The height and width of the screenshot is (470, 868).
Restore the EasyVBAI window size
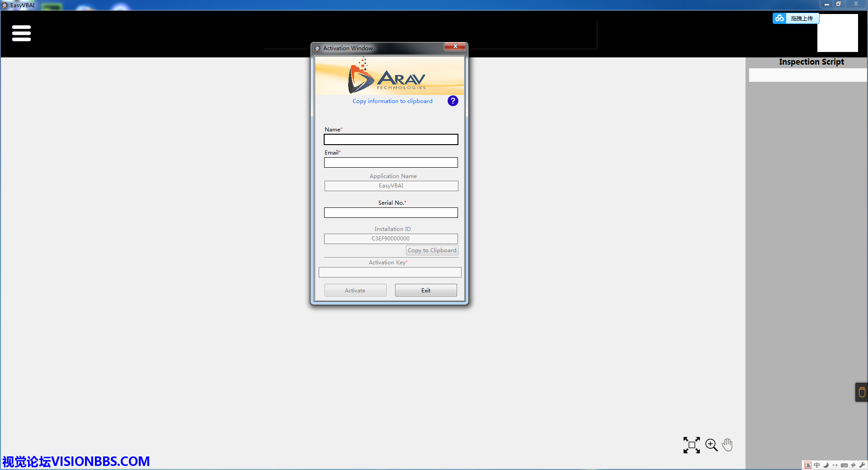[839, 4]
